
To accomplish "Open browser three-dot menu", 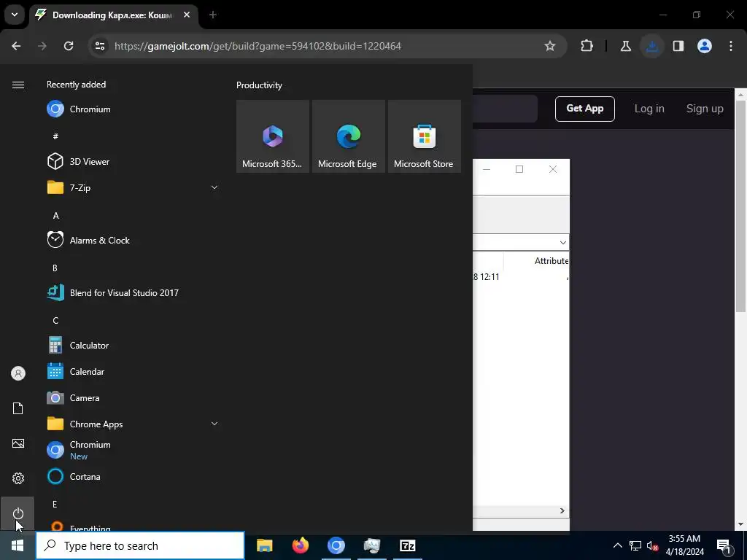I will 731,46.
